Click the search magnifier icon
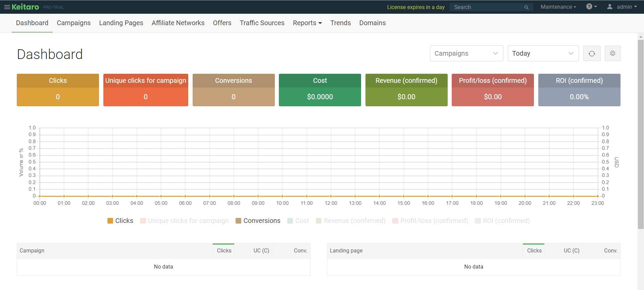The height and width of the screenshot is (290, 644). pyautogui.click(x=526, y=7)
